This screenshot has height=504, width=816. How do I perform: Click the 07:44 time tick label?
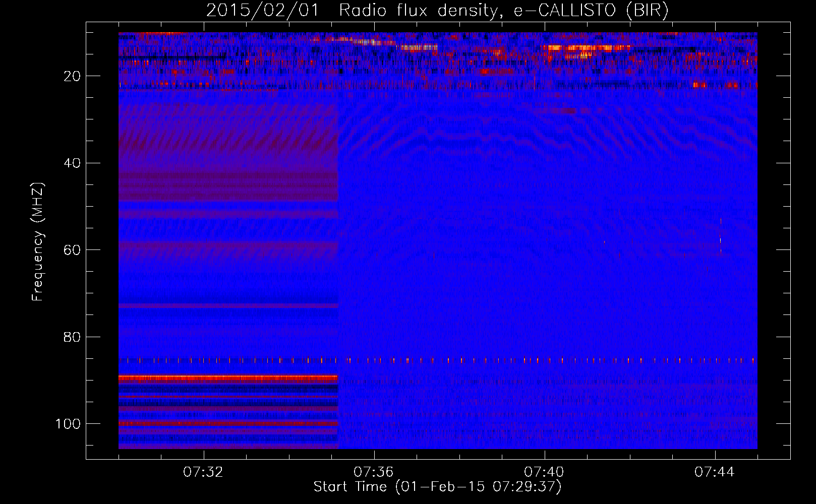(715, 472)
